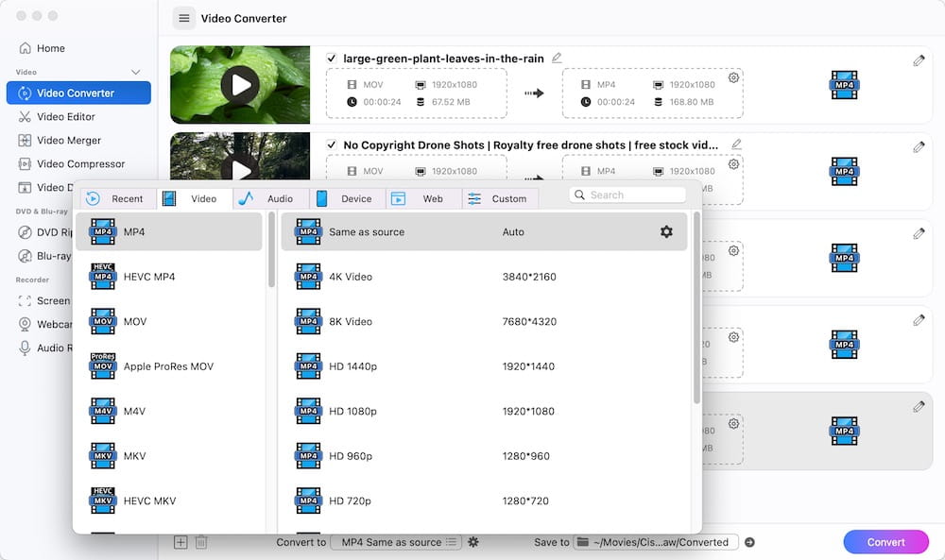945x560 pixels.
Task: Select MOV format in the list
Action: click(169, 321)
